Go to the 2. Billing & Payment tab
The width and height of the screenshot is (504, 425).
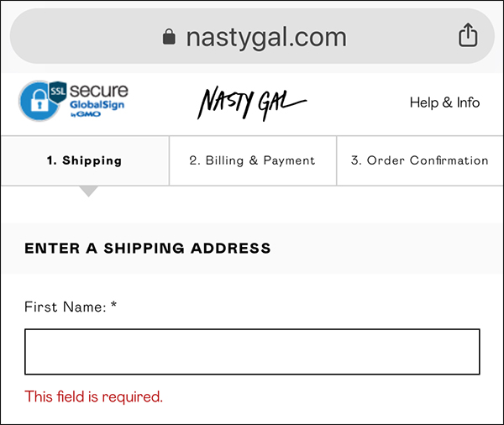pyautogui.click(x=252, y=160)
